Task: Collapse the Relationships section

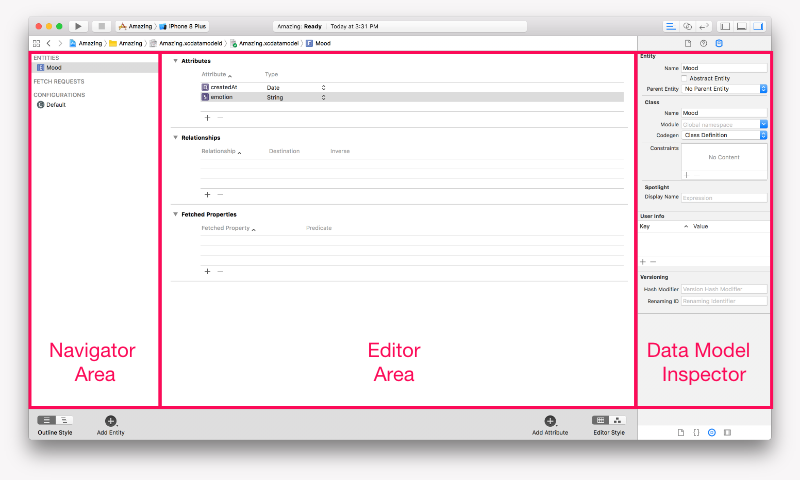Action: tap(176, 138)
